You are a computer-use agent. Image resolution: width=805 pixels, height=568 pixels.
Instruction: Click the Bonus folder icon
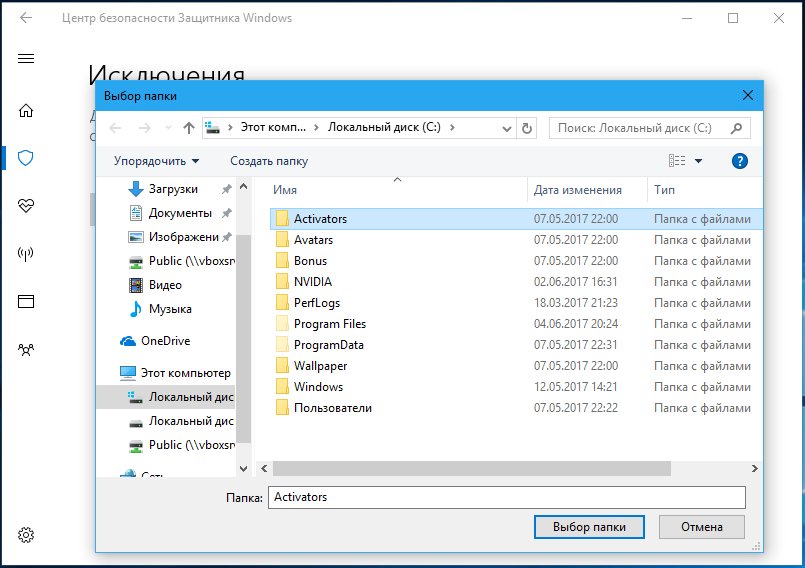282,261
